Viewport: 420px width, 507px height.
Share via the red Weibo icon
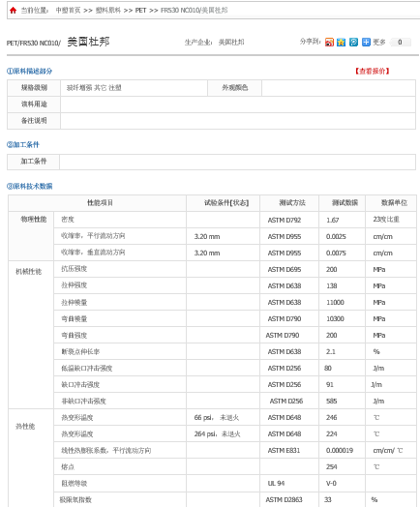[x=329, y=42]
